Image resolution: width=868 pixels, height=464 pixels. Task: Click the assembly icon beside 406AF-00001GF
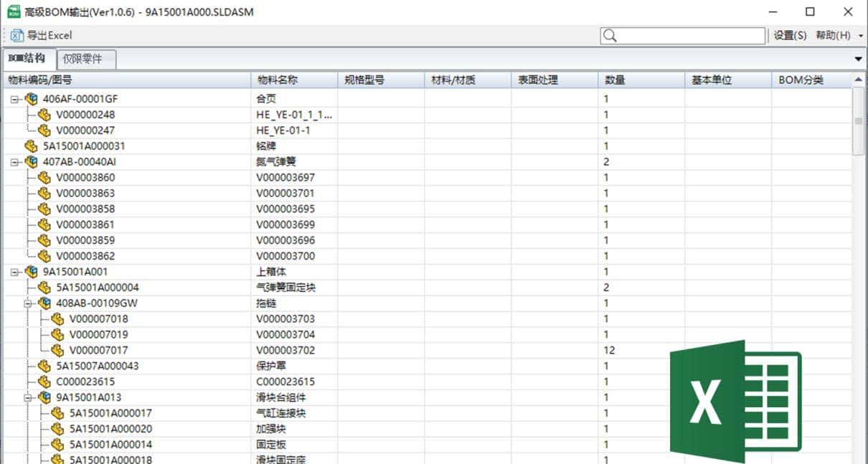coord(30,97)
